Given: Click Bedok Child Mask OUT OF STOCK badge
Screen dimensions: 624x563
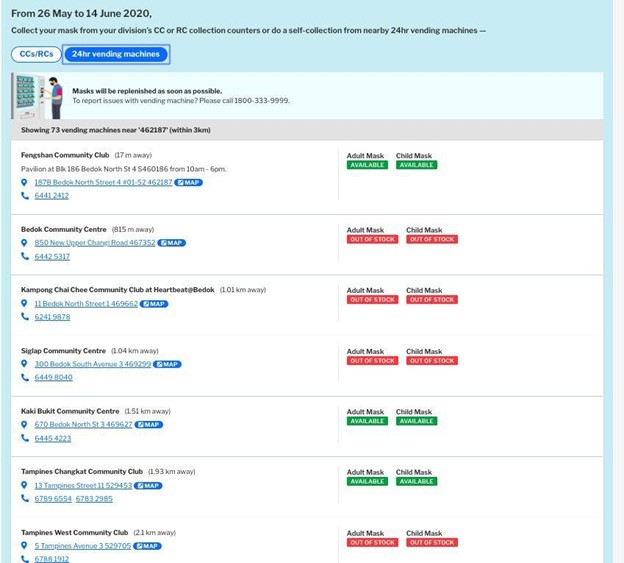Looking at the screenshot, I should point(432,240).
